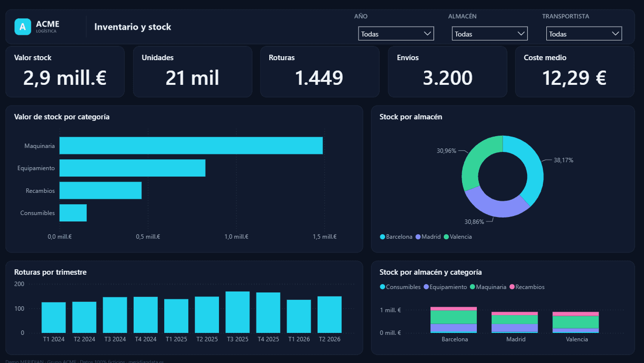Open the ALMACÉN dropdown filter
Image resolution: width=644 pixels, height=363 pixels.
(490, 34)
